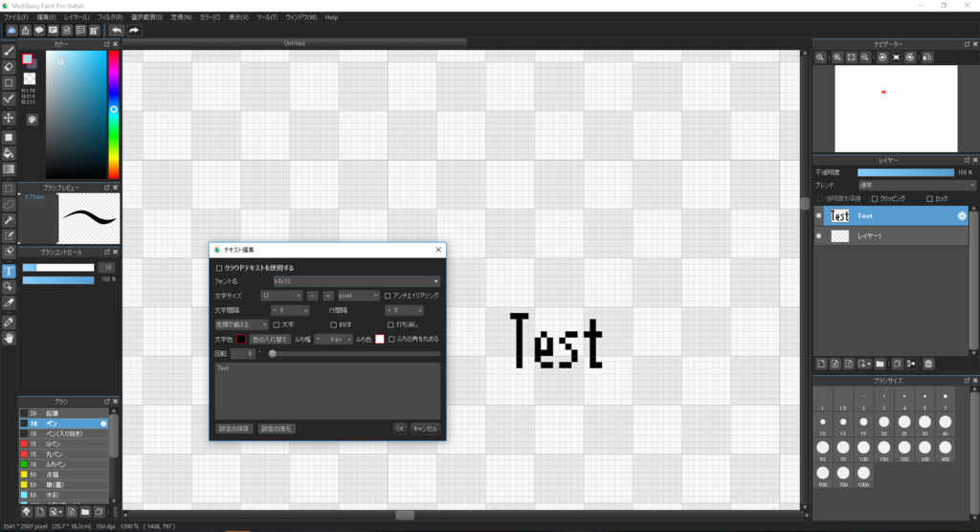The width and height of the screenshot is (980, 532).
Task: Hide レイヤー1 layer visibility dot
Action: tap(819, 236)
